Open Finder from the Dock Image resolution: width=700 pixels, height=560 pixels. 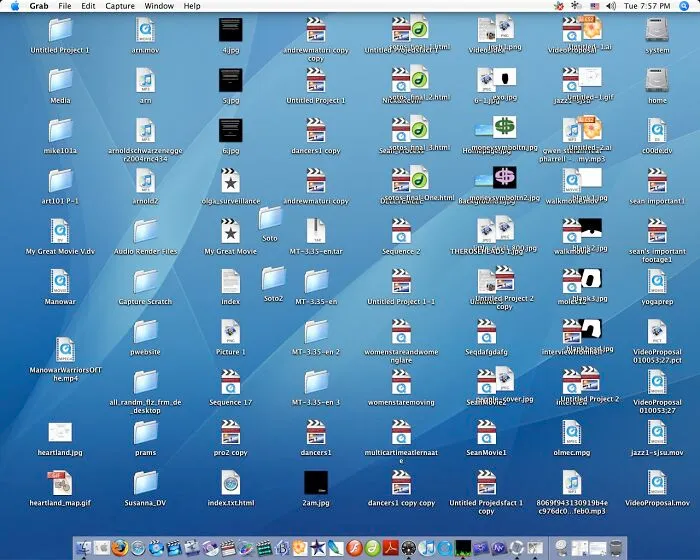point(83,547)
